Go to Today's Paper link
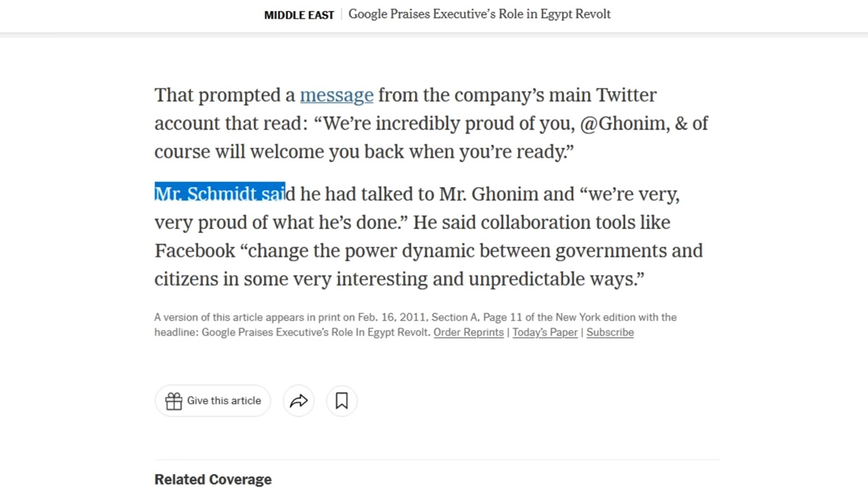Viewport: 868px width, 488px height. coord(545,333)
